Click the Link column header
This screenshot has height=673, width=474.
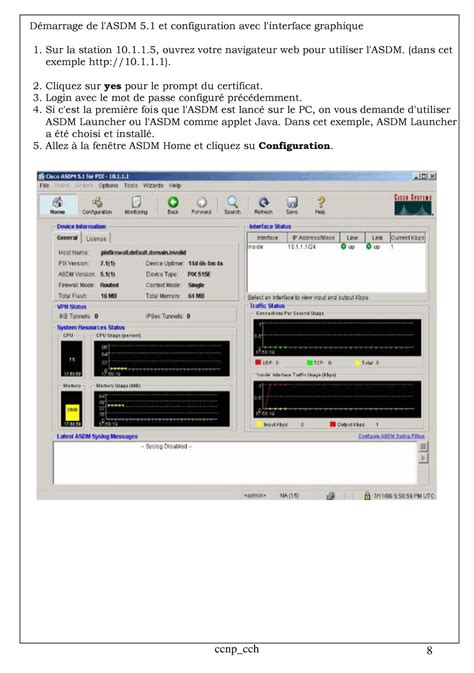click(x=377, y=237)
